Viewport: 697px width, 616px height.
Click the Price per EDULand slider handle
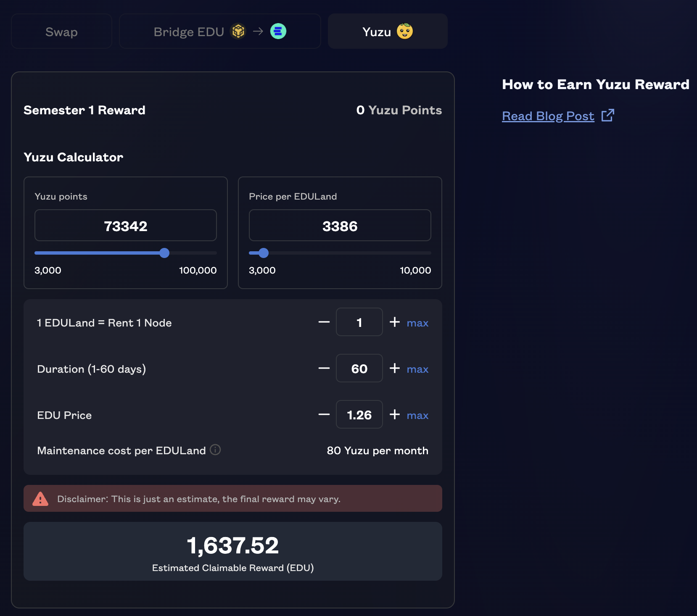pyautogui.click(x=264, y=253)
